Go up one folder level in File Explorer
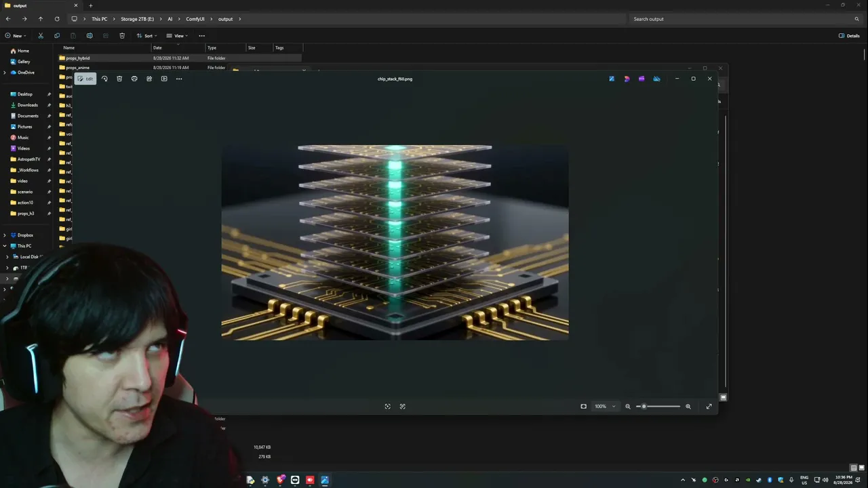 point(41,19)
